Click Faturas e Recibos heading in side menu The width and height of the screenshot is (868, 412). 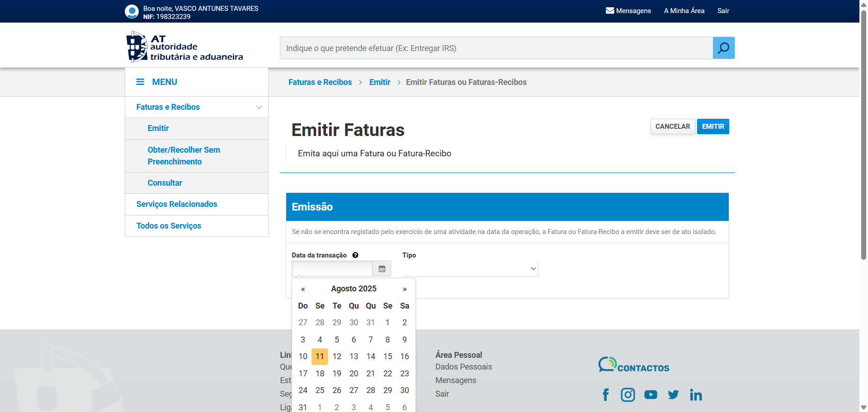168,107
